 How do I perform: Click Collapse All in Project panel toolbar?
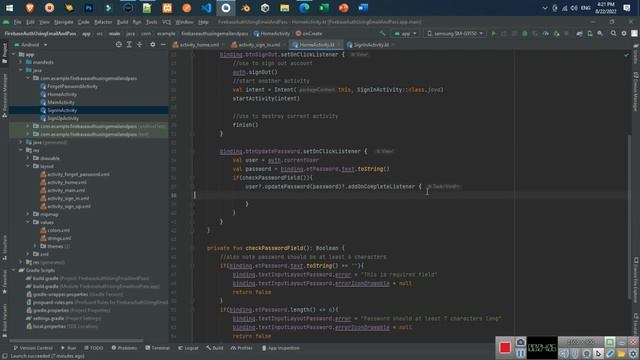tap(140, 44)
